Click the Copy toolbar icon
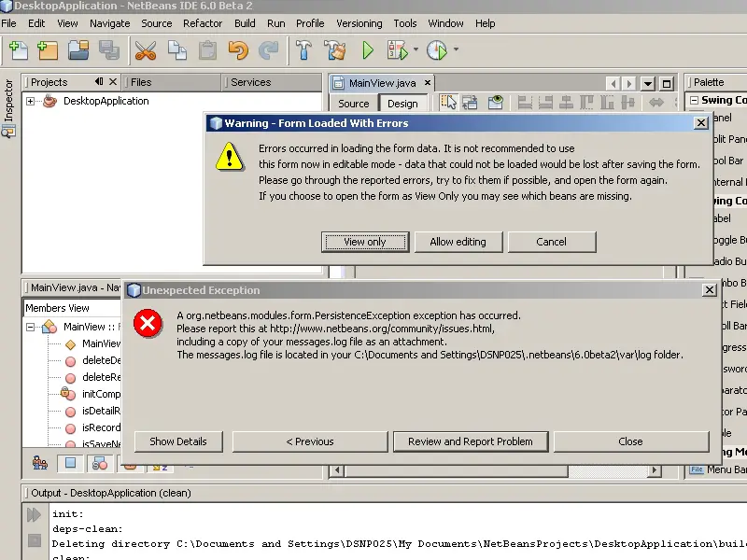Viewport: 747px width, 560px height. (176, 50)
